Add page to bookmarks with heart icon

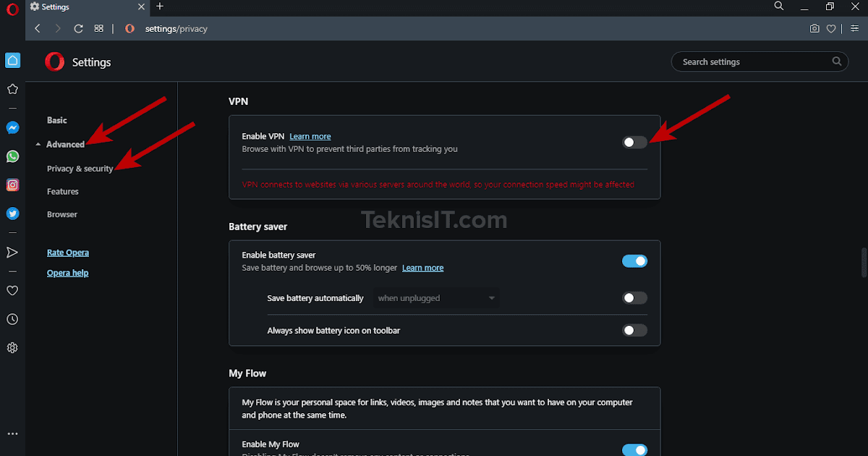[831, 29]
